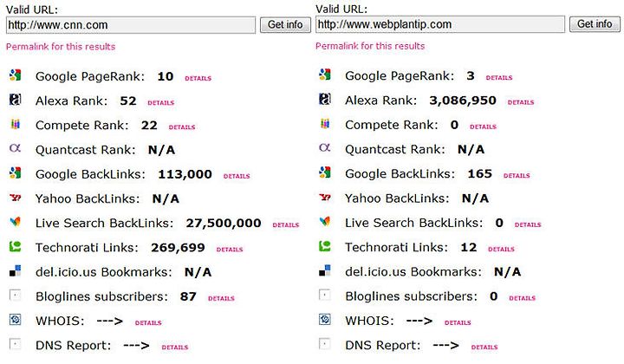
Task: Open details for Technorati Links 269,699
Action: pyautogui.click(x=229, y=250)
